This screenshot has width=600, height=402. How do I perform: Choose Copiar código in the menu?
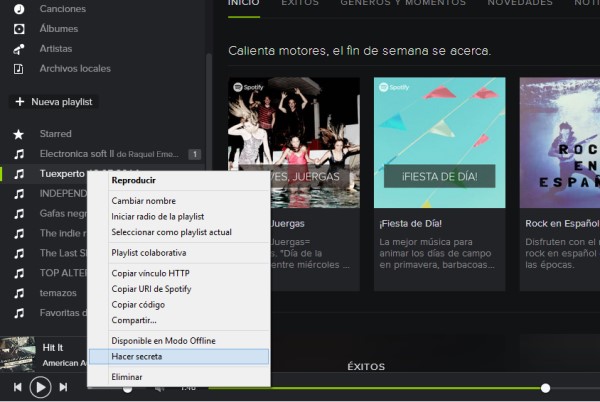pos(179,305)
